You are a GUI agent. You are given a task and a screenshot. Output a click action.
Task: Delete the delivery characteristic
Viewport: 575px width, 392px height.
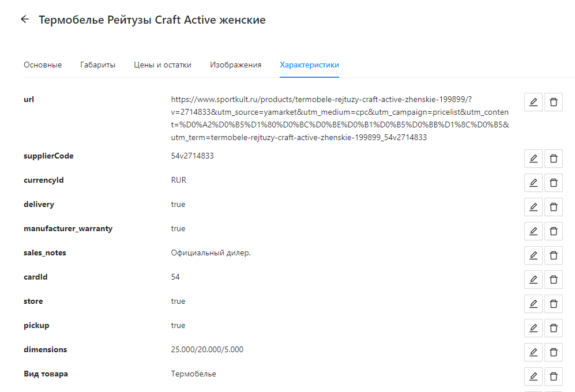tap(554, 207)
